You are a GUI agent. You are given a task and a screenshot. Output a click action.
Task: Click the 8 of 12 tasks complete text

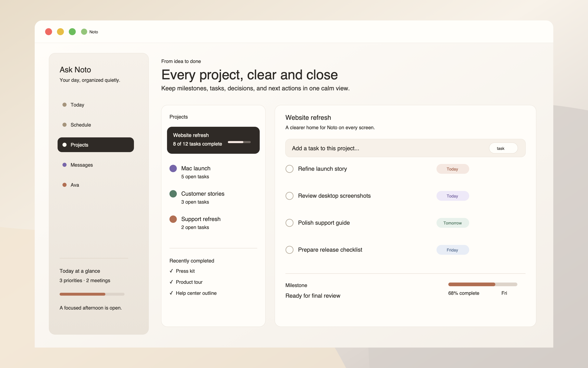[x=197, y=144]
